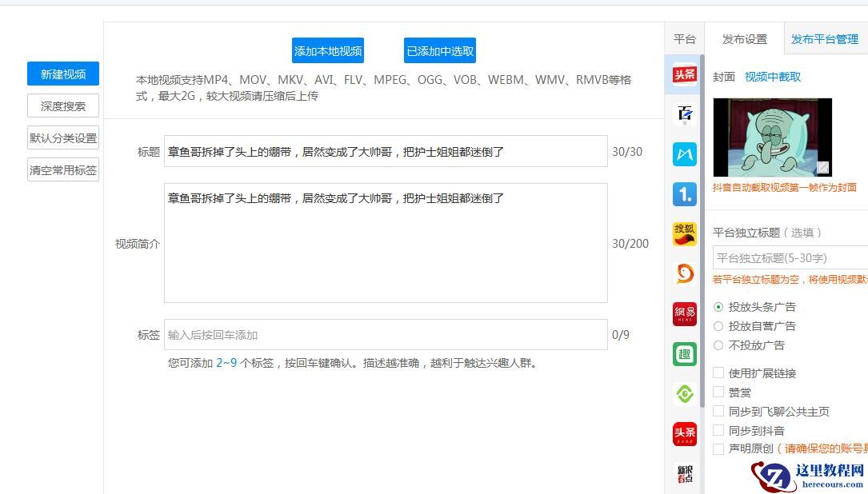The image size is (868, 494).
Task: Open 深度搜索
Action: (63, 106)
